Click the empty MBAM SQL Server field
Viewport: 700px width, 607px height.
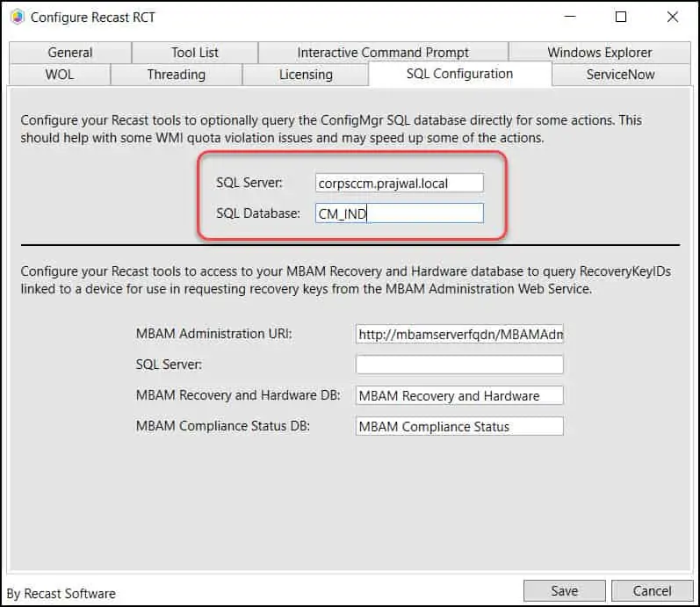[459, 365]
